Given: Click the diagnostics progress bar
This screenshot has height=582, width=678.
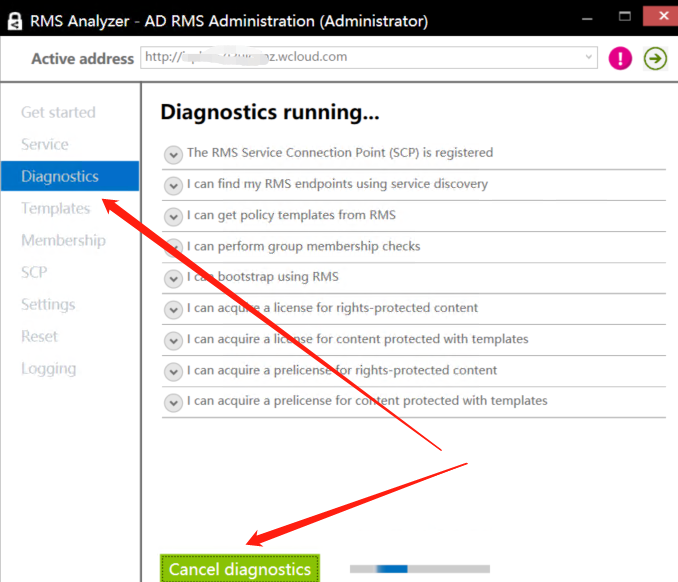Looking at the screenshot, I should tap(420, 569).
